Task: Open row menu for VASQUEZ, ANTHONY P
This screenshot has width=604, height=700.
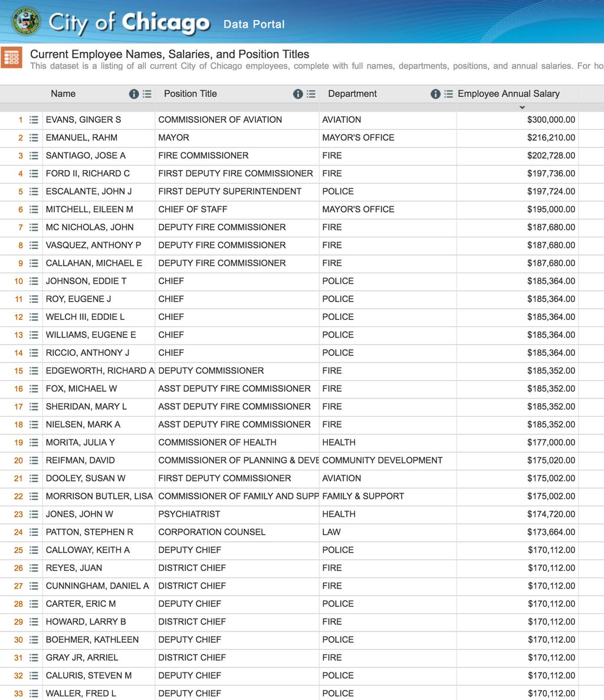Action: 34,245
